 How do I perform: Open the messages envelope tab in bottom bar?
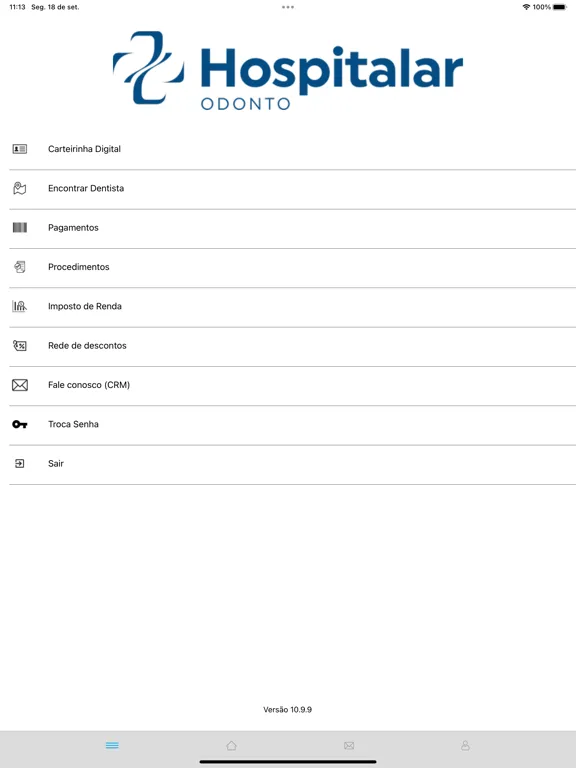(x=349, y=745)
